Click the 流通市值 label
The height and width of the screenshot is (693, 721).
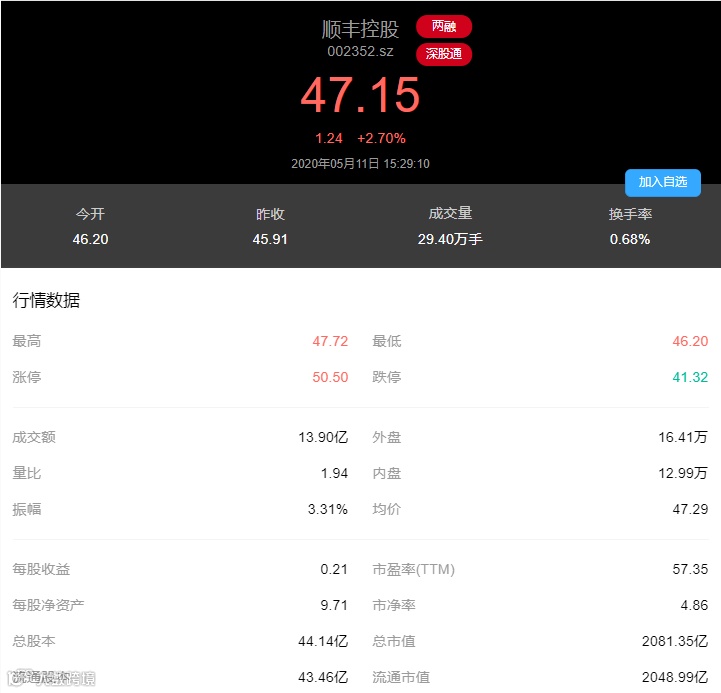pyautogui.click(x=401, y=677)
